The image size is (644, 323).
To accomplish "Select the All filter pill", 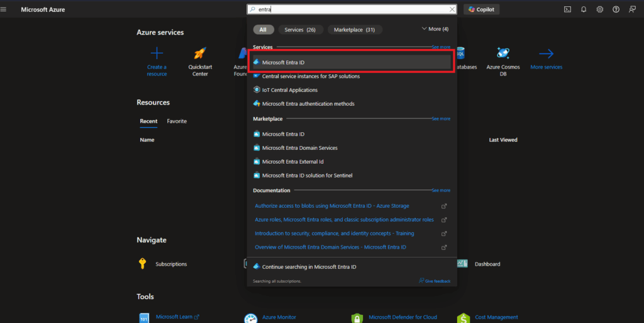I will tap(263, 30).
